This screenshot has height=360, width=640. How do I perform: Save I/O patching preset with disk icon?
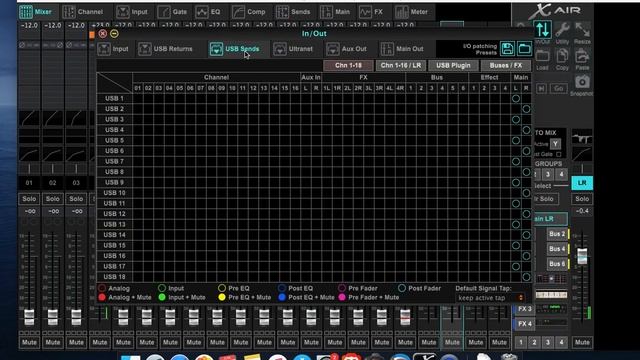(x=507, y=49)
